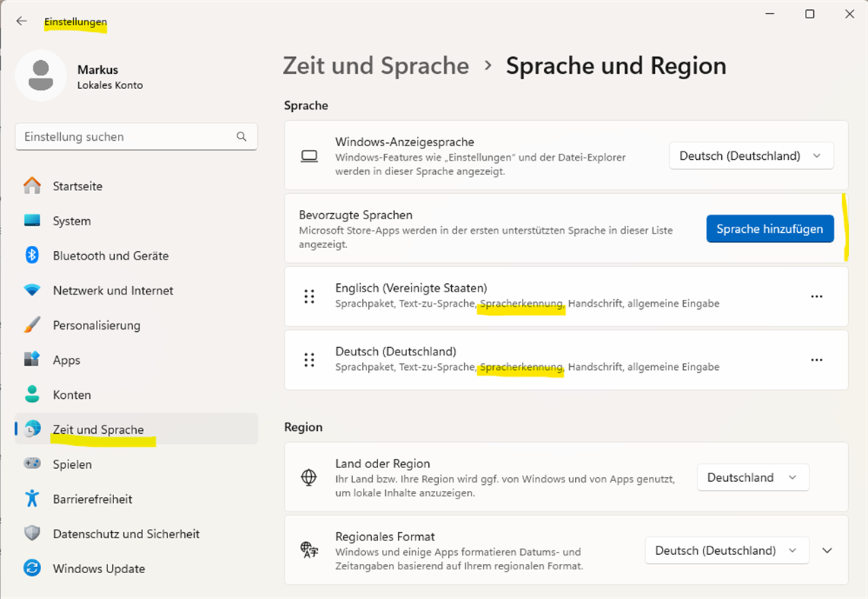The width and height of the screenshot is (868, 599).
Task: Click the Sprache hinzufügen button
Action: (x=769, y=229)
